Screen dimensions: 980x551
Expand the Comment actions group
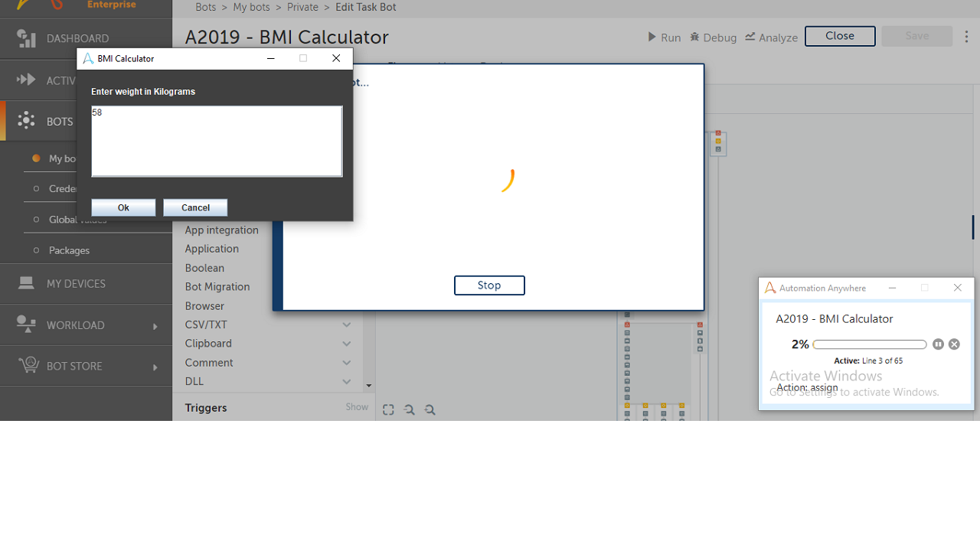click(x=347, y=363)
